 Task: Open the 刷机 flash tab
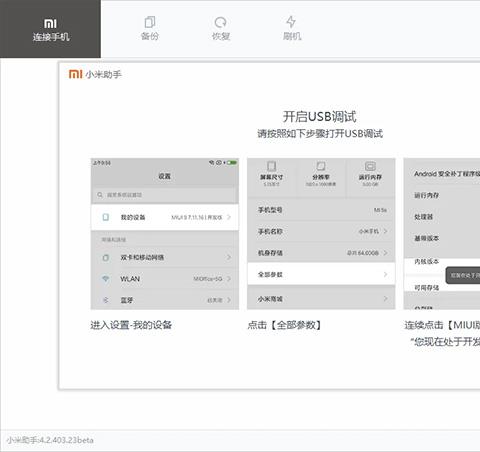click(x=292, y=29)
